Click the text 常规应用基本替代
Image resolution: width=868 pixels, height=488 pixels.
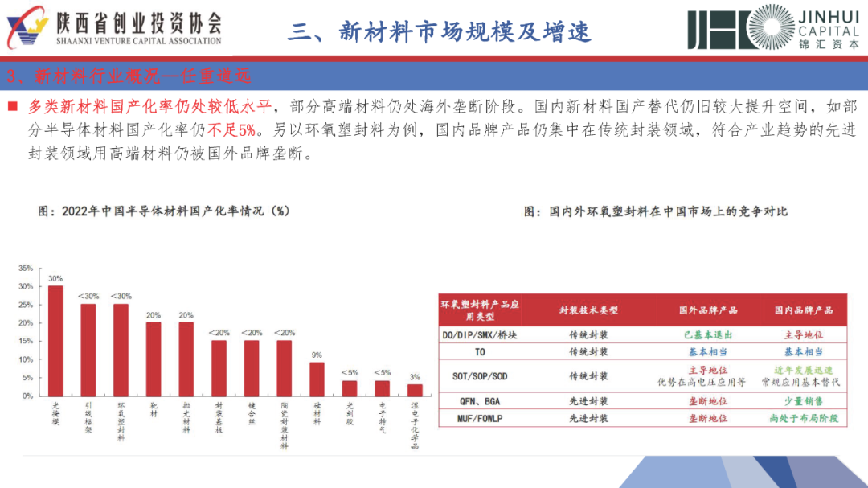[800, 382]
